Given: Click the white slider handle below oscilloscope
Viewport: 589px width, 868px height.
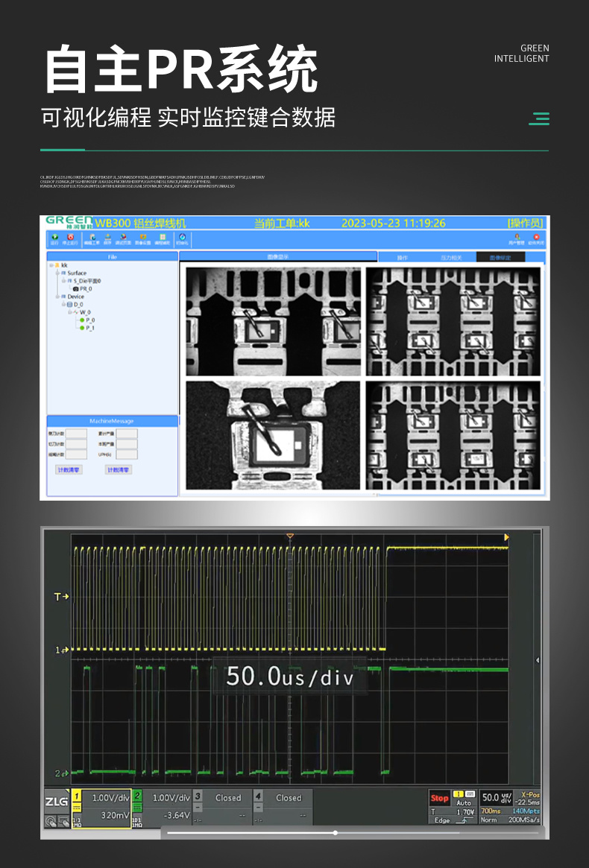Looking at the screenshot, I should coord(336,832).
